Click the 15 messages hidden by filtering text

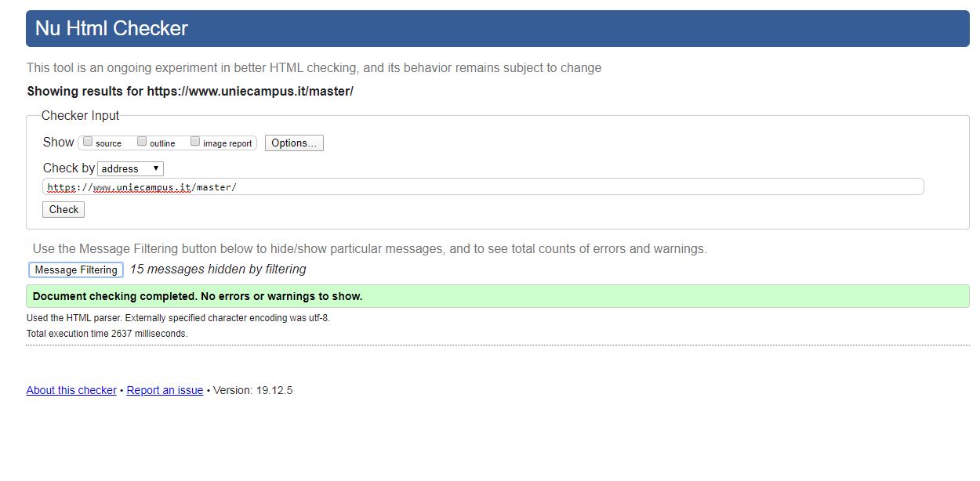[x=218, y=269]
